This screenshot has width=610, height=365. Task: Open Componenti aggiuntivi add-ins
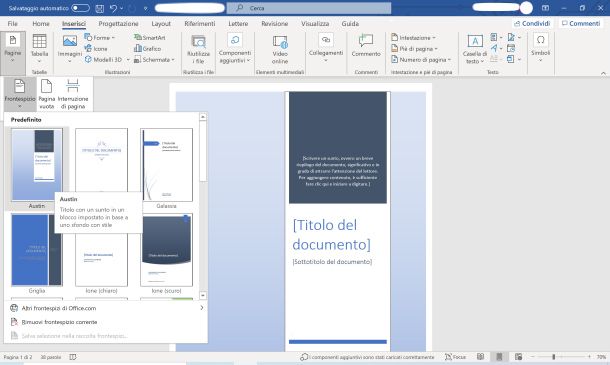tap(235, 49)
